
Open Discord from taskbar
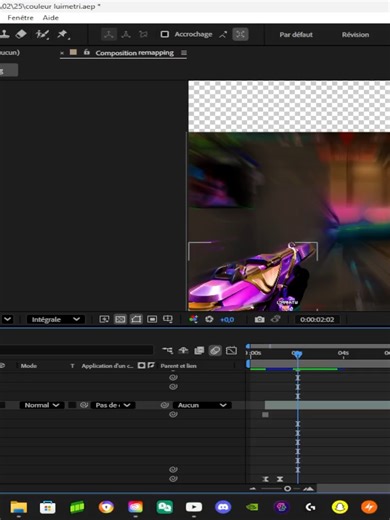coord(223,507)
